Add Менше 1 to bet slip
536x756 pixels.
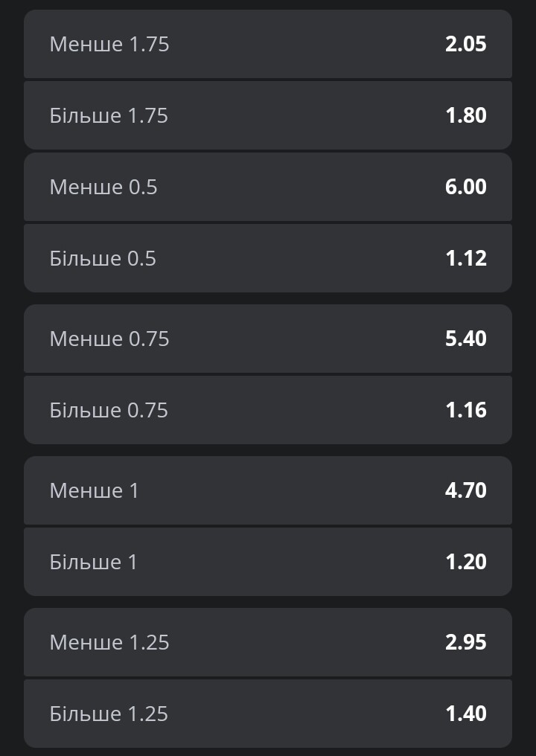[x=268, y=490]
